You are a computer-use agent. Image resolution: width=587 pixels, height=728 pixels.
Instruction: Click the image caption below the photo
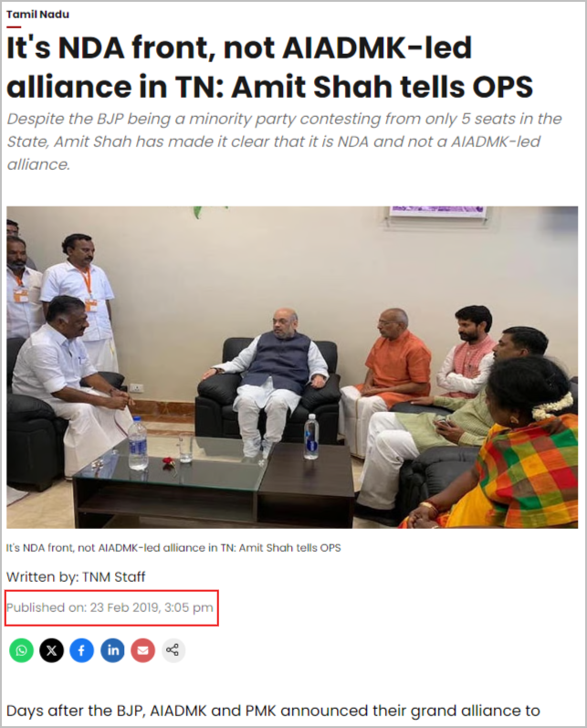click(173, 548)
